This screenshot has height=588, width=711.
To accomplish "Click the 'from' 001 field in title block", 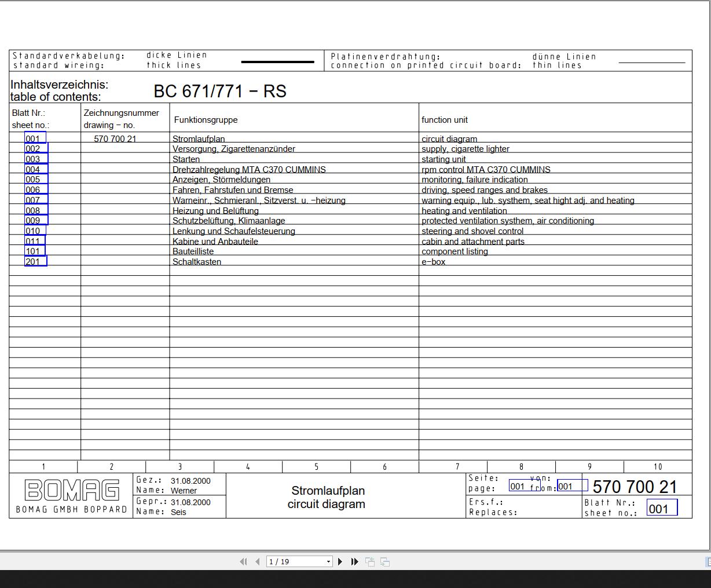I will (573, 486).
